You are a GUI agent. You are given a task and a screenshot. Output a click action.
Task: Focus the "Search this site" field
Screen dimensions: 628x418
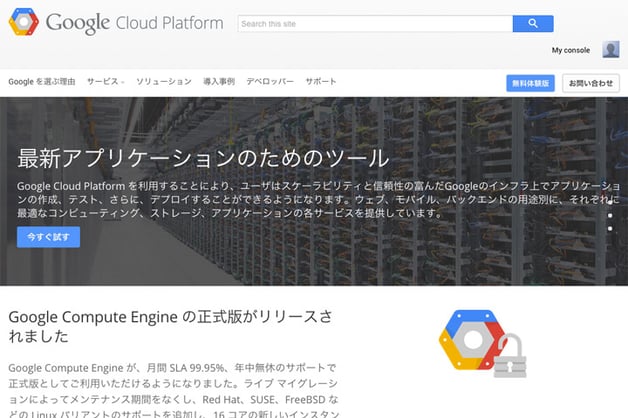point(375,24)
